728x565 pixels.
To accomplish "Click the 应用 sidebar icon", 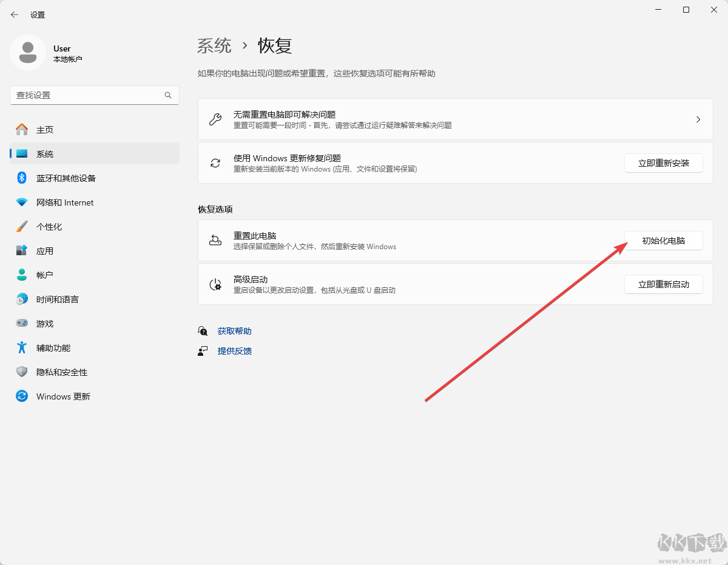I will 45,250.
